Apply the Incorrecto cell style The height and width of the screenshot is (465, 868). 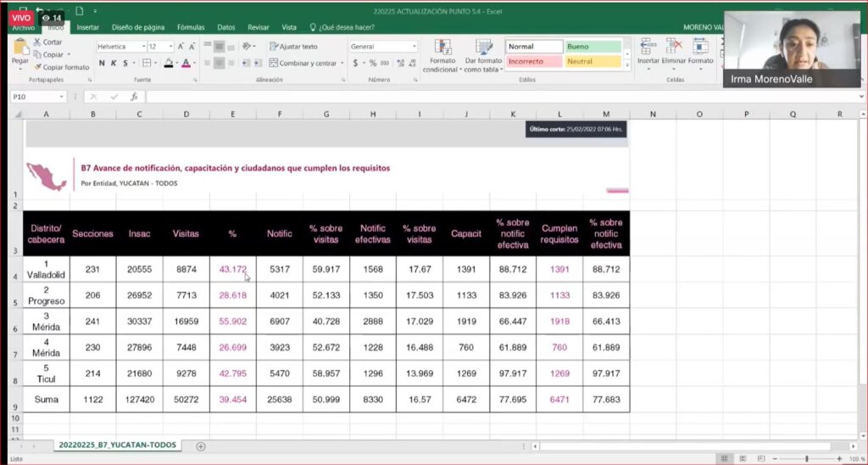(534, 61)
